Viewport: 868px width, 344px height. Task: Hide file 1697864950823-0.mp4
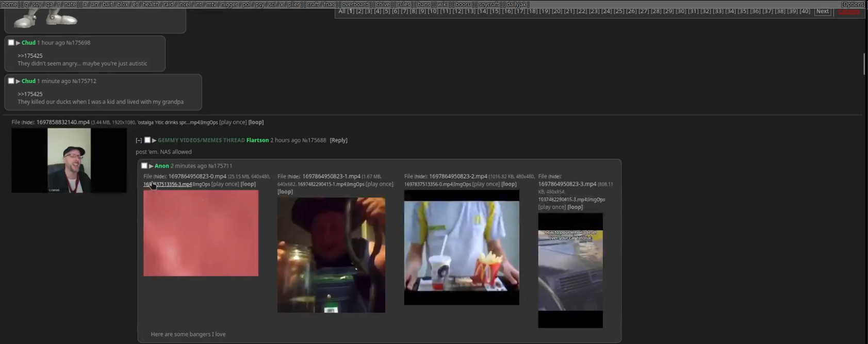(160, 176)
